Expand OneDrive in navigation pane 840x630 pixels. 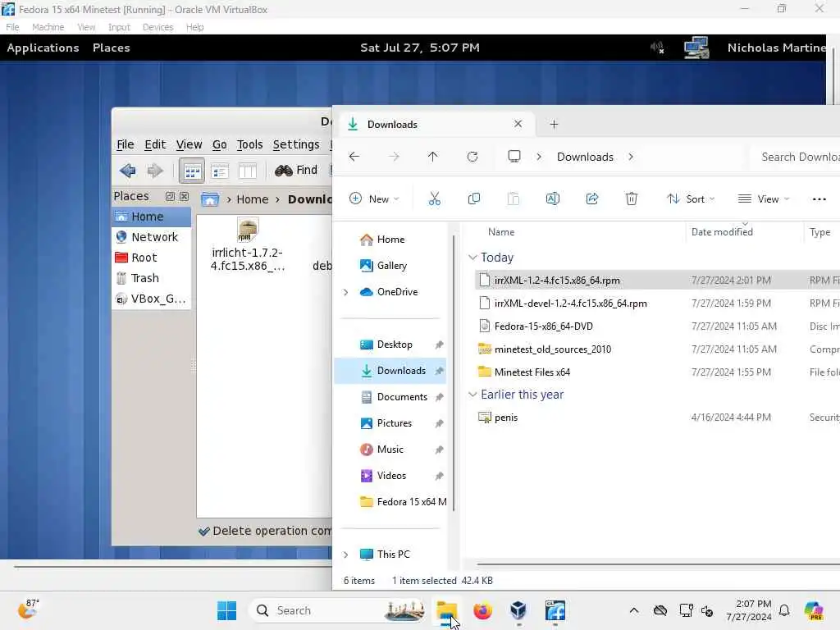[x=345, y=292]
